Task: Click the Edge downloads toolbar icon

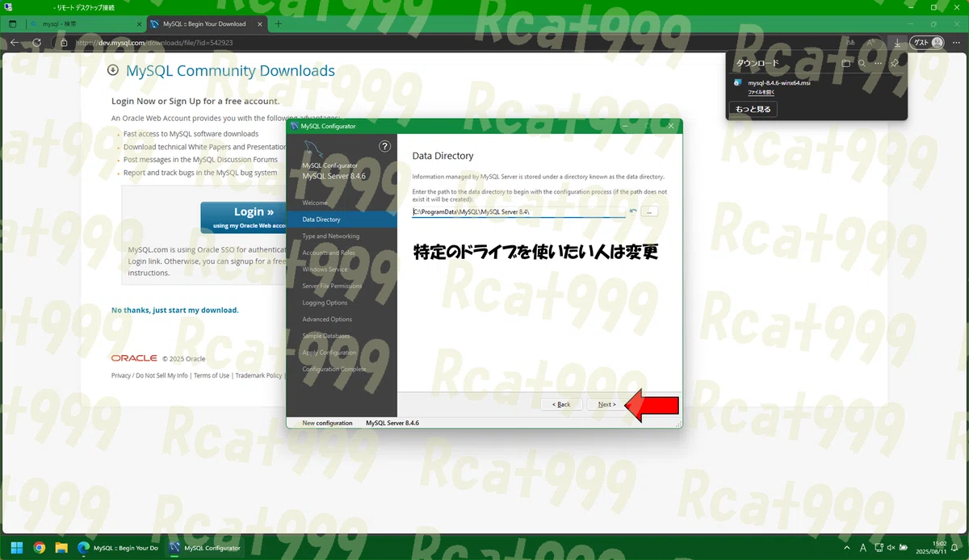Action: pyautogui.click(x=897, y=43)
